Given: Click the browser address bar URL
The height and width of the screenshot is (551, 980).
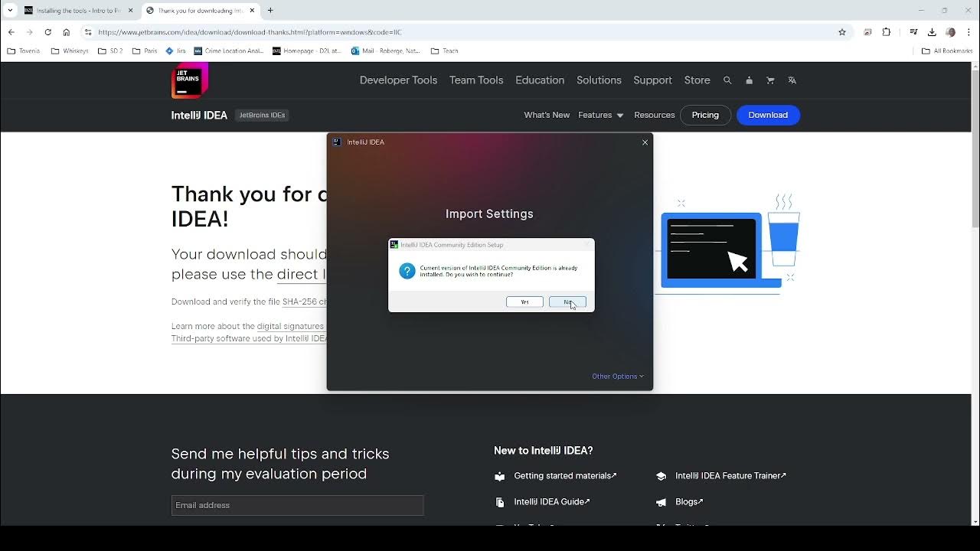Looking at the screenshot, I should [x=250, y=32].
